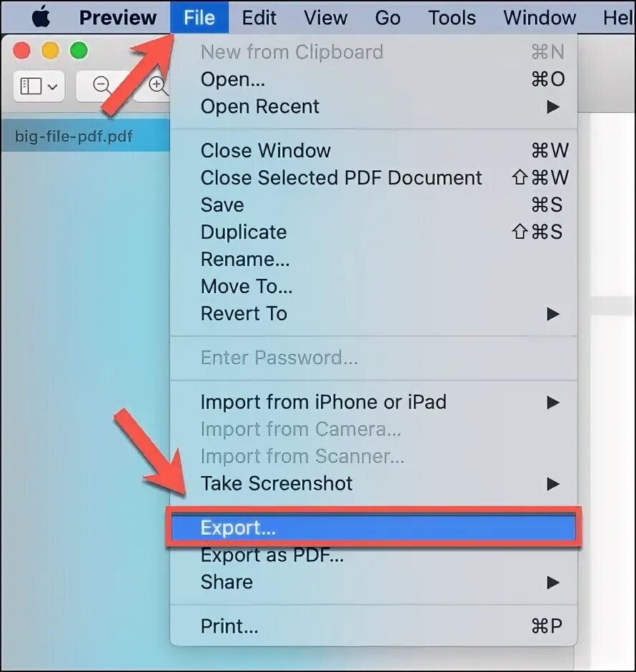Choose Print... menu item
Image resolution: width=636 pixels, height=672 pixels.
click(x=374, y=626)
